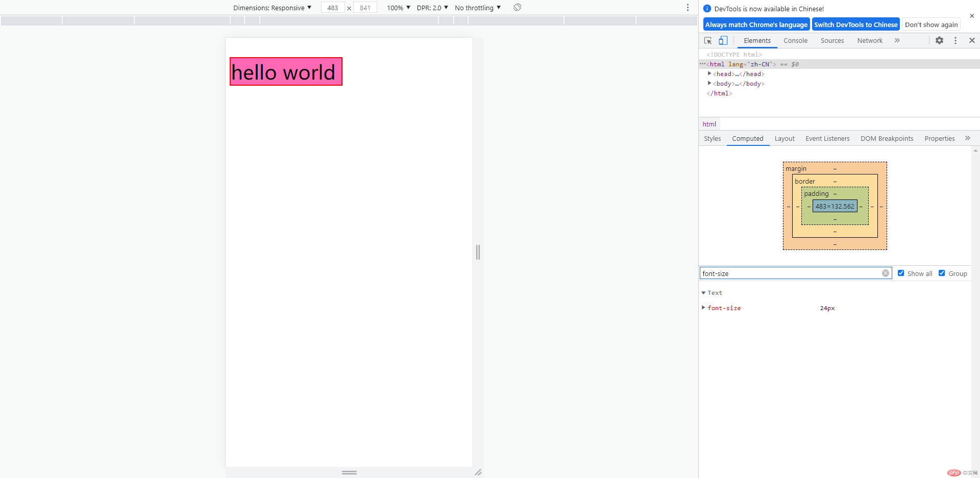Grab the corner viewport resize handle

pos(478,472)
